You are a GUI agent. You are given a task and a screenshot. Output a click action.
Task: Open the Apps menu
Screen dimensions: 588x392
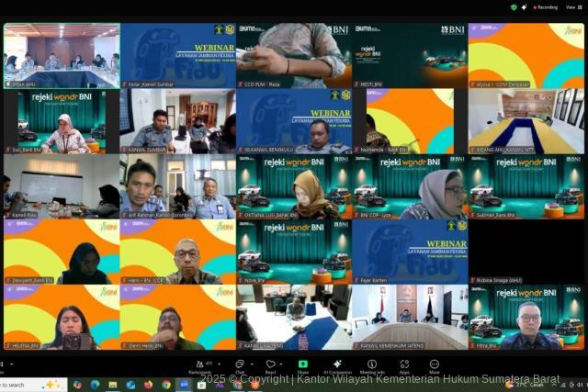[404, 364]
